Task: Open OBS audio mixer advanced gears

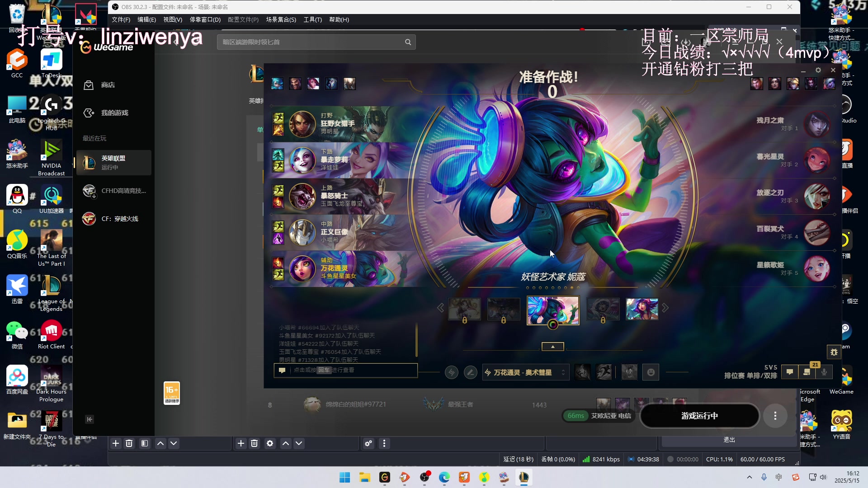Action: [369, 443]
